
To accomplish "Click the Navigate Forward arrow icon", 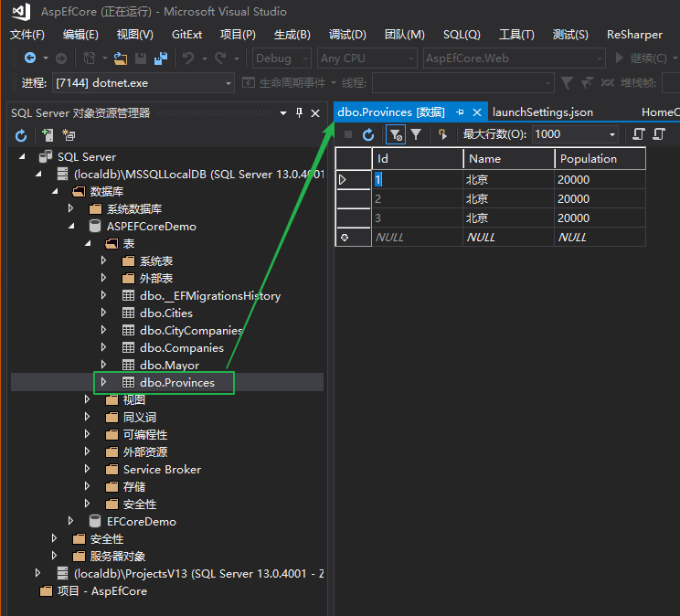I will click(x=61, y=58).
